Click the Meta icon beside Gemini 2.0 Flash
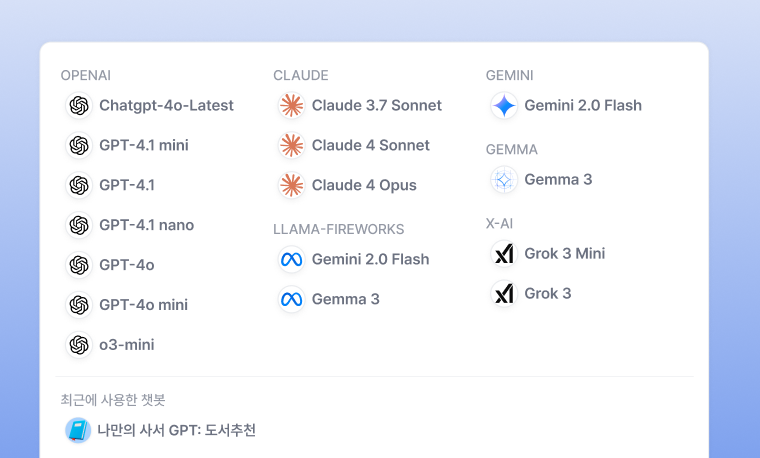The width and height of the screenshot is (760, 458). coord(291,259)
